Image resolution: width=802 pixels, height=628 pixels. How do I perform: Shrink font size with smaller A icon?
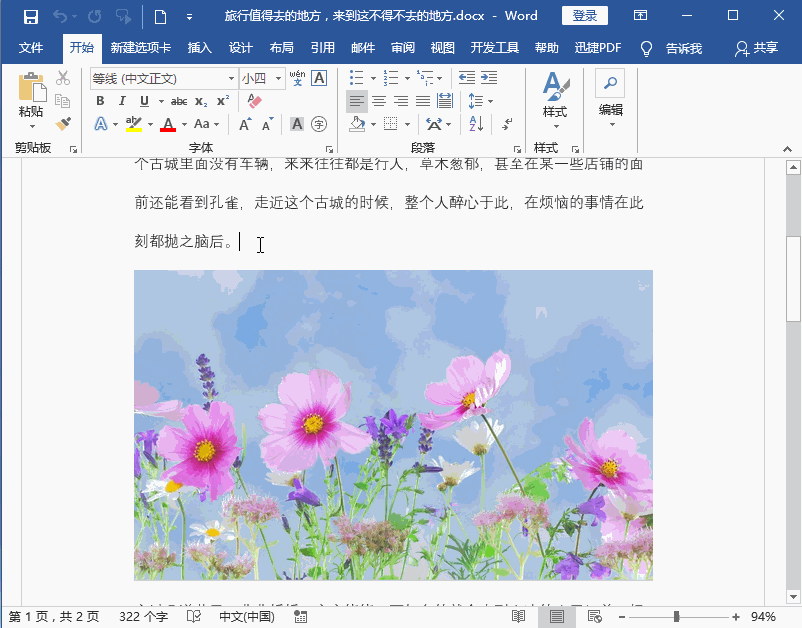(x=268, y=124)
